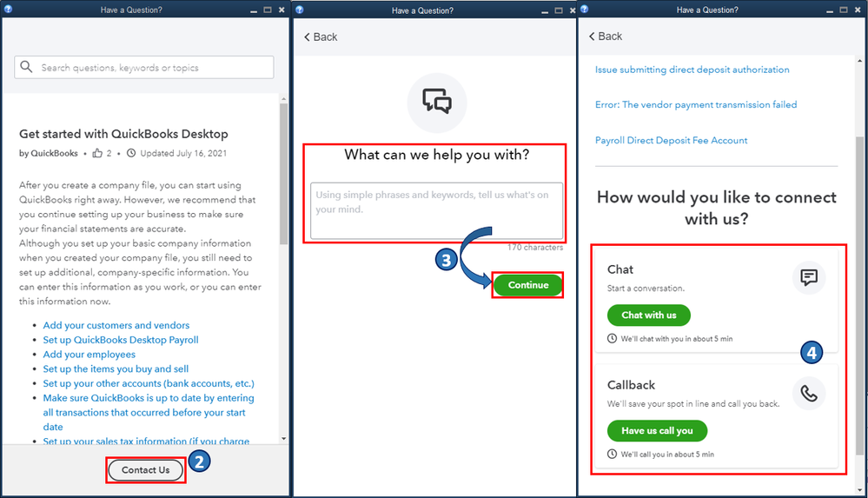Open the Set up QuickBooks Desktop Payroll link
The height and width of the screenshot is (498, 868).
(x=121, y=340)
